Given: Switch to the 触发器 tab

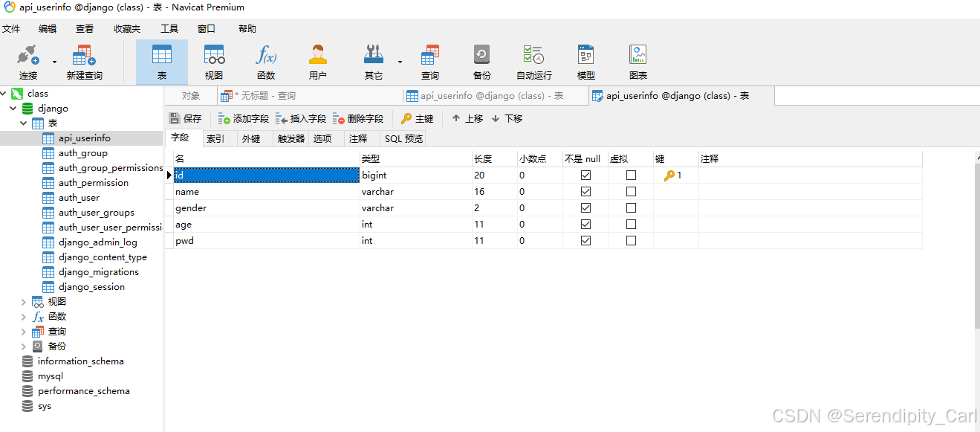Looking at the screenshot, I should point(291,139).
